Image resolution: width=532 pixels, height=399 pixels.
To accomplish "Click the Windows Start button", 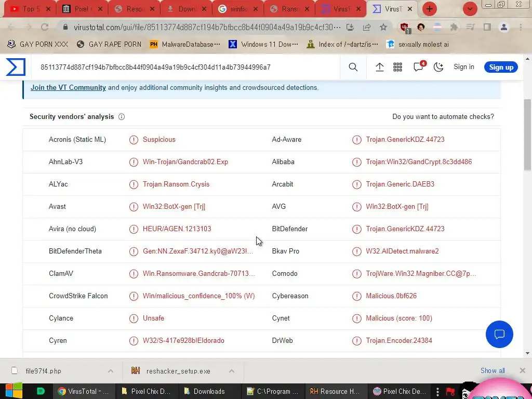I will coord(14,391).
